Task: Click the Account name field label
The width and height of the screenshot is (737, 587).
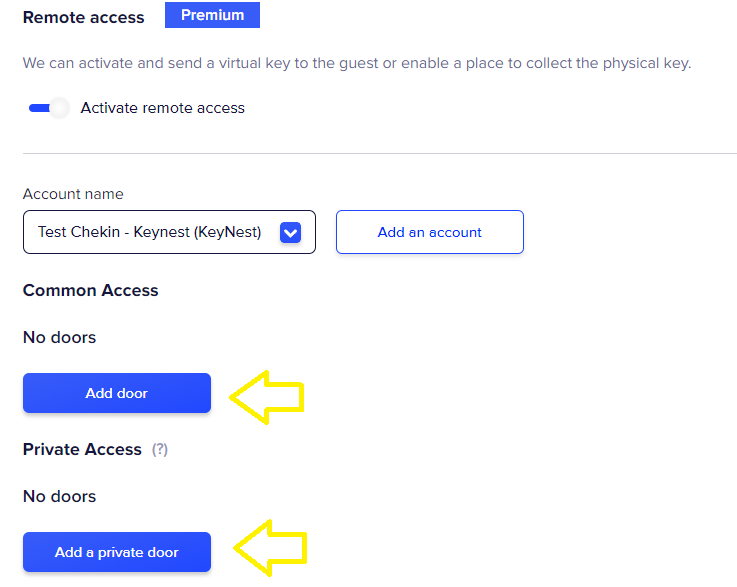Action: tap(73, 194)
